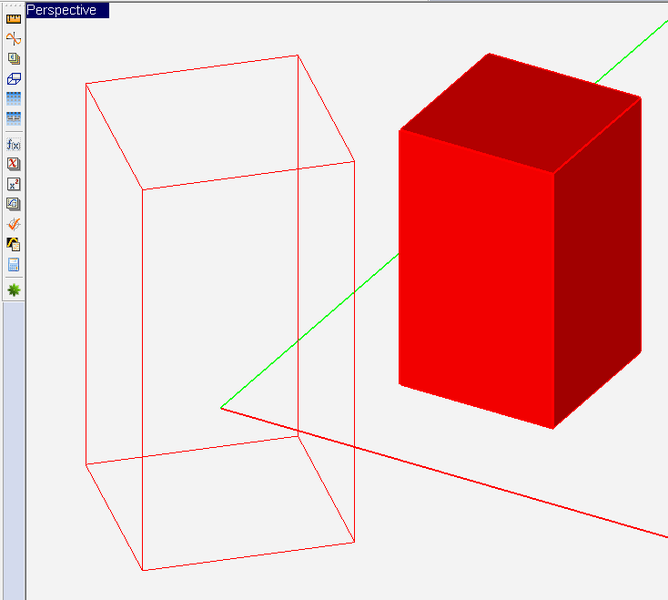The width and height of the screenshot is (668, 600).
Task: Open the f(x) function tool
Action: pyautogui.click(x=14, y=145)
